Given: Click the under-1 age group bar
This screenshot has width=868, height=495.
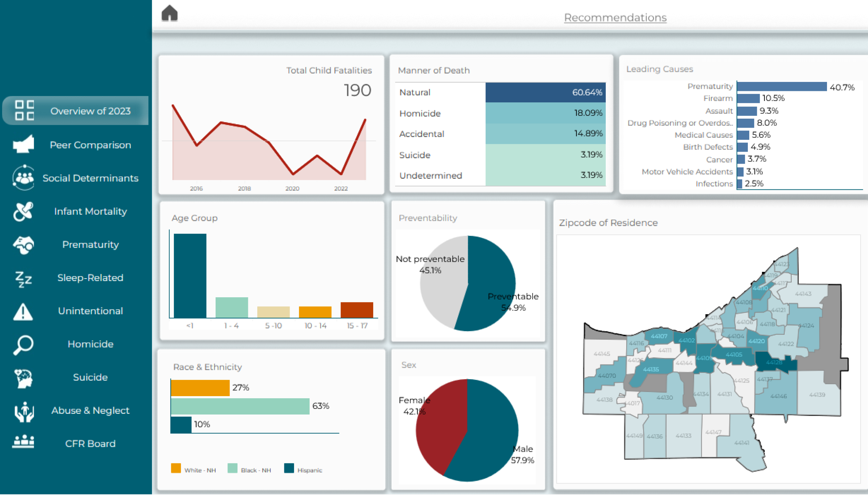Looking at the screenshot, I should [x=190, y=276].
